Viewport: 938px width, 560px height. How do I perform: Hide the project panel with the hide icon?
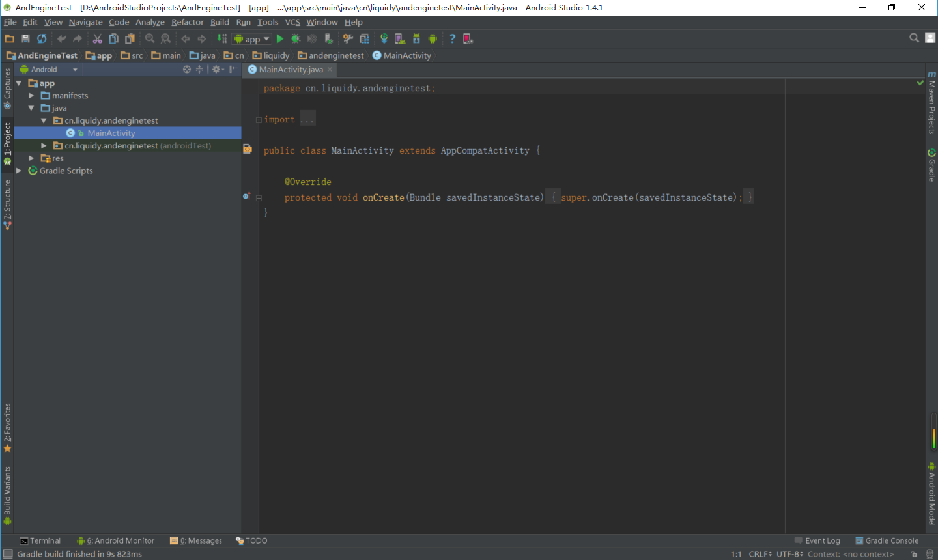233,69
